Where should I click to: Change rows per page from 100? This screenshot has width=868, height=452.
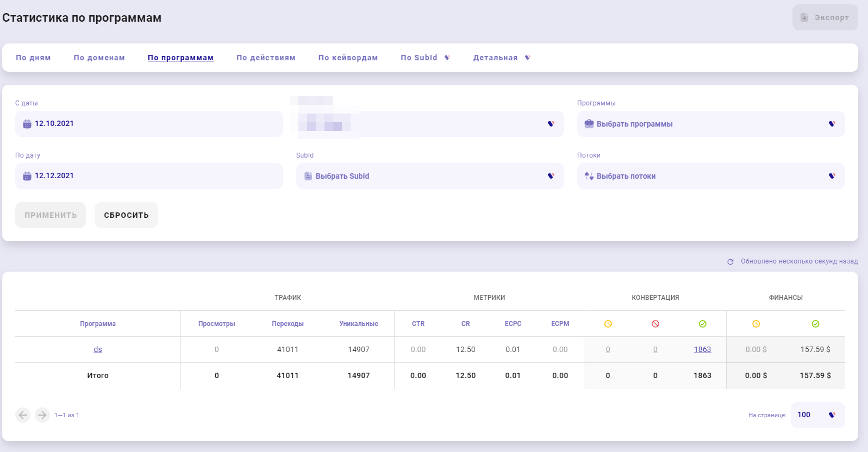point(817,415)
